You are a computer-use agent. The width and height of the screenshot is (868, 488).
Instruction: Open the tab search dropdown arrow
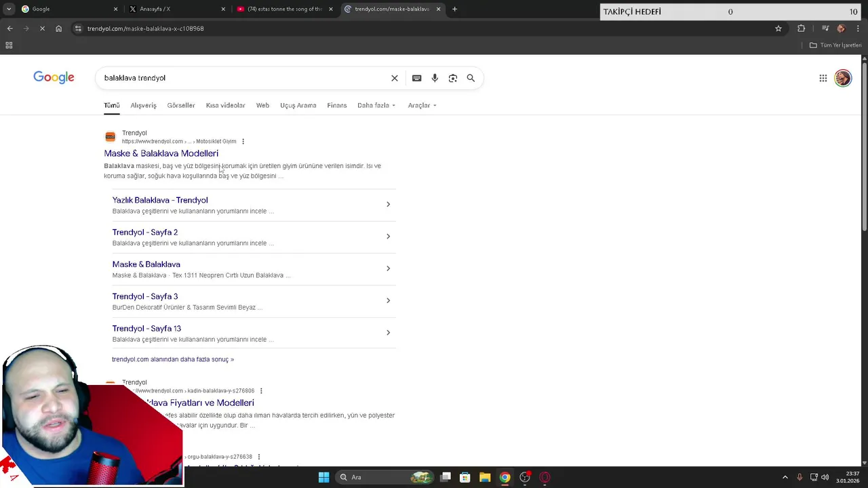click(8, 9)
